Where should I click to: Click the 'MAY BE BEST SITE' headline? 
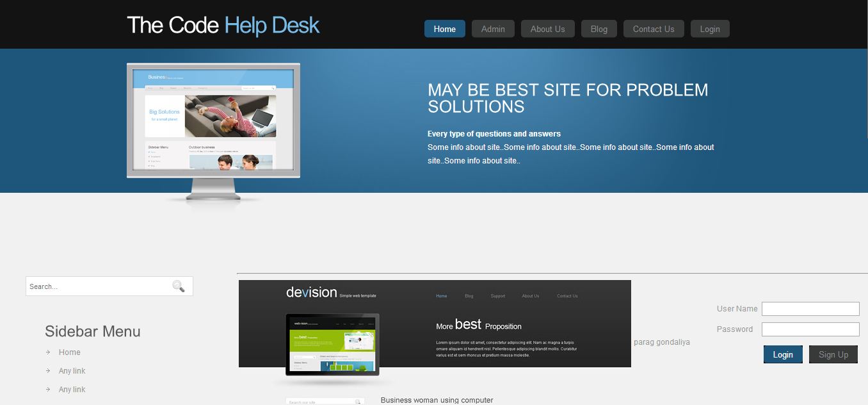[568, 98]
